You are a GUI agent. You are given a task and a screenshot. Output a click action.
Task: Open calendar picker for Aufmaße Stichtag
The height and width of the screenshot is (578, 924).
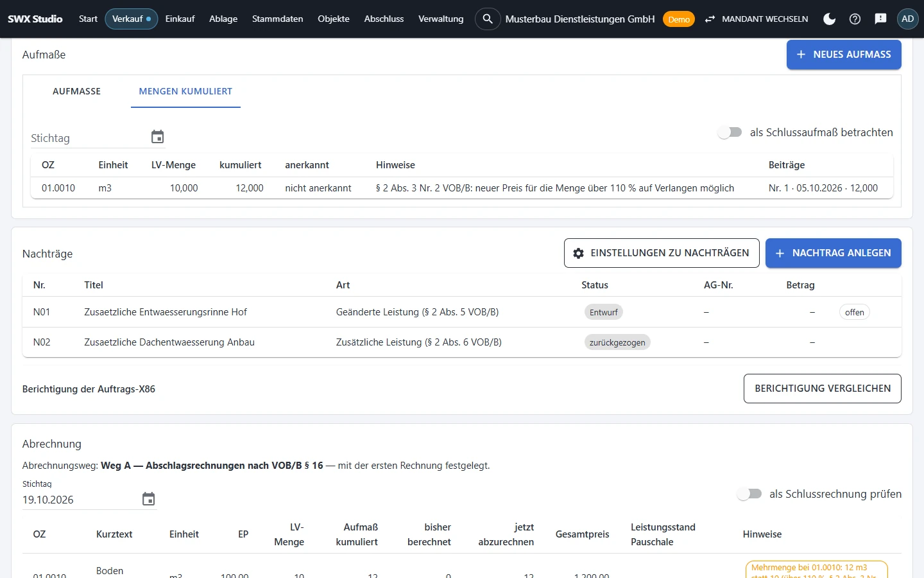(157, 137)
